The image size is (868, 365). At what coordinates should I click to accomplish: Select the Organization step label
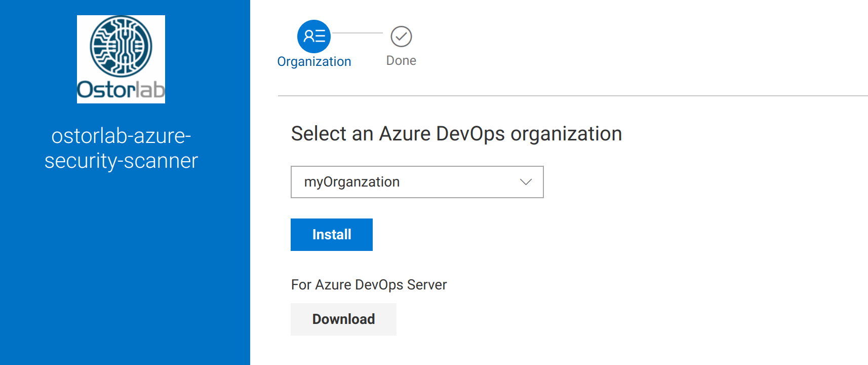[x=314, y=62]
